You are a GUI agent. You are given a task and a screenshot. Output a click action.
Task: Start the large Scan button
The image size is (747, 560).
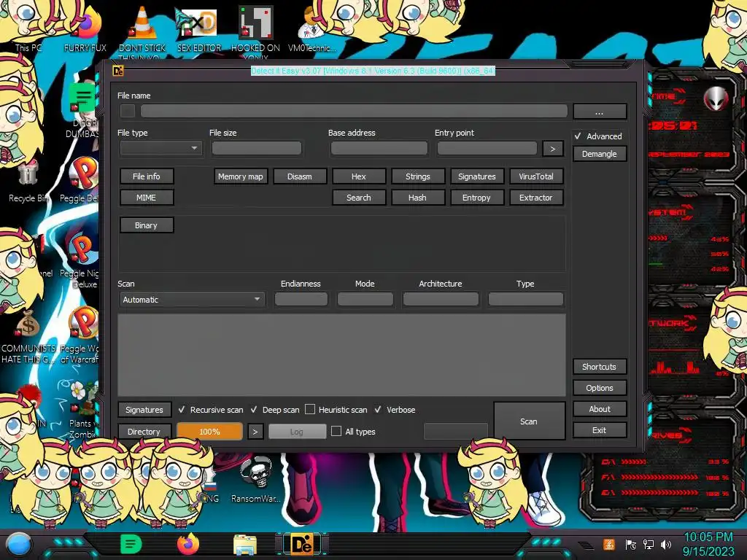point(530,421)
